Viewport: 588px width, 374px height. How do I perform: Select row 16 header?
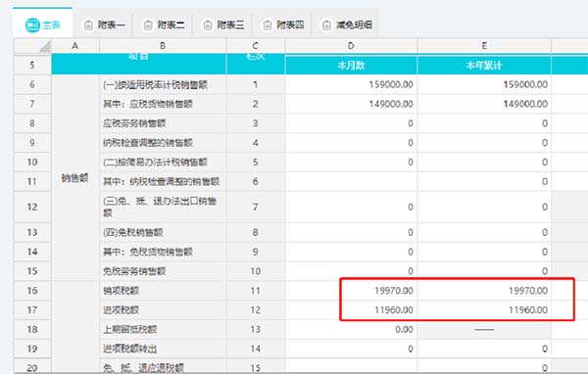point(32,290)
